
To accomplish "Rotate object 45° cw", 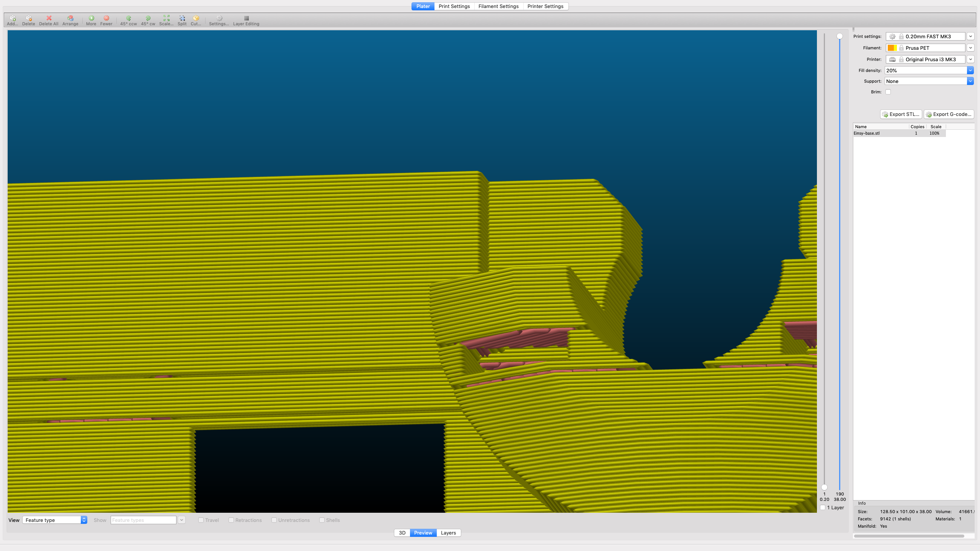I will click(x=148, y=20).
